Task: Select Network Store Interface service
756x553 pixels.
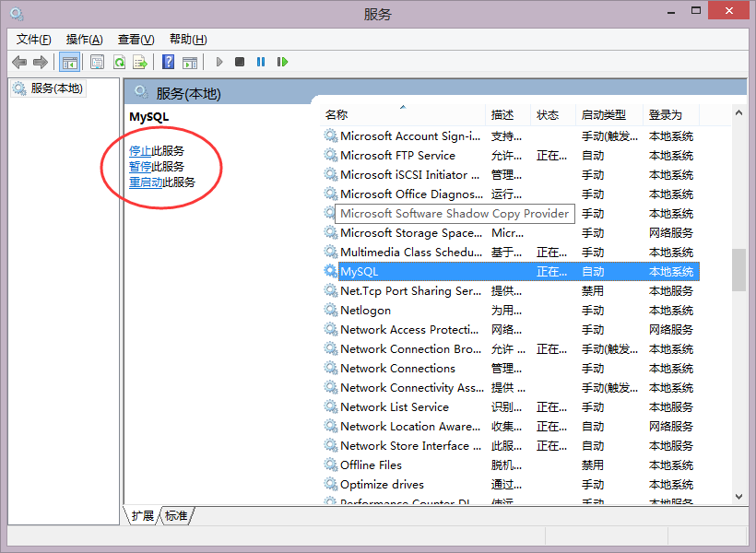Action: (510, 446)
